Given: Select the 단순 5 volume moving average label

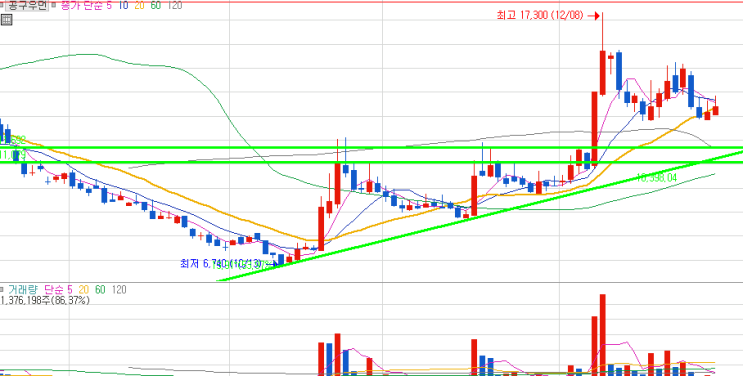Looking at the screenshot, I should click(x=58, y=289).
